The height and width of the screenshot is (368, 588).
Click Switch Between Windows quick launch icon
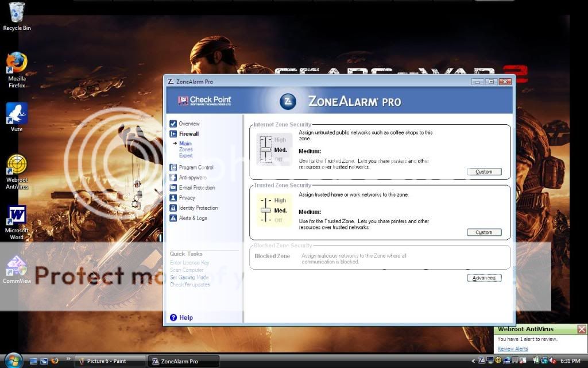[44, 361]
